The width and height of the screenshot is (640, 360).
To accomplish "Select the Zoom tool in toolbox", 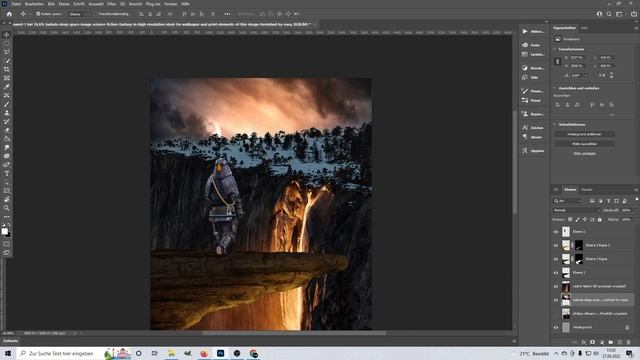I will [7, 208].
